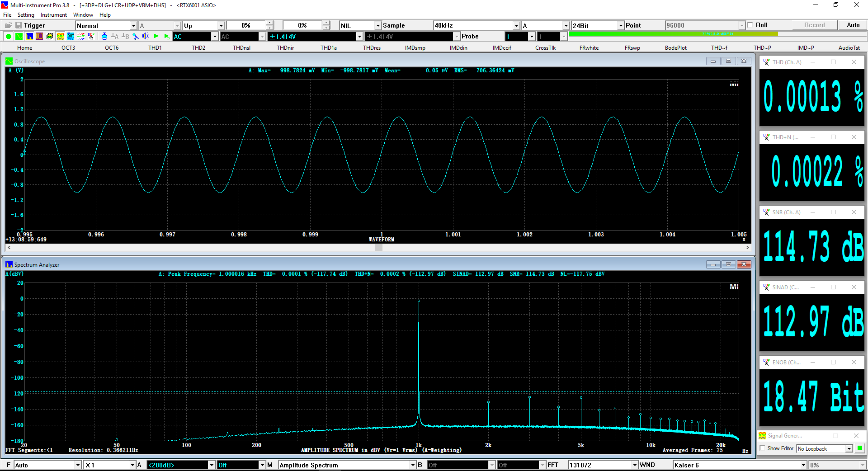The width and height of the screenshot is (868, 471).
Task: Open the Spectrum 3D Plot toolbar icon
Action: 50,37
